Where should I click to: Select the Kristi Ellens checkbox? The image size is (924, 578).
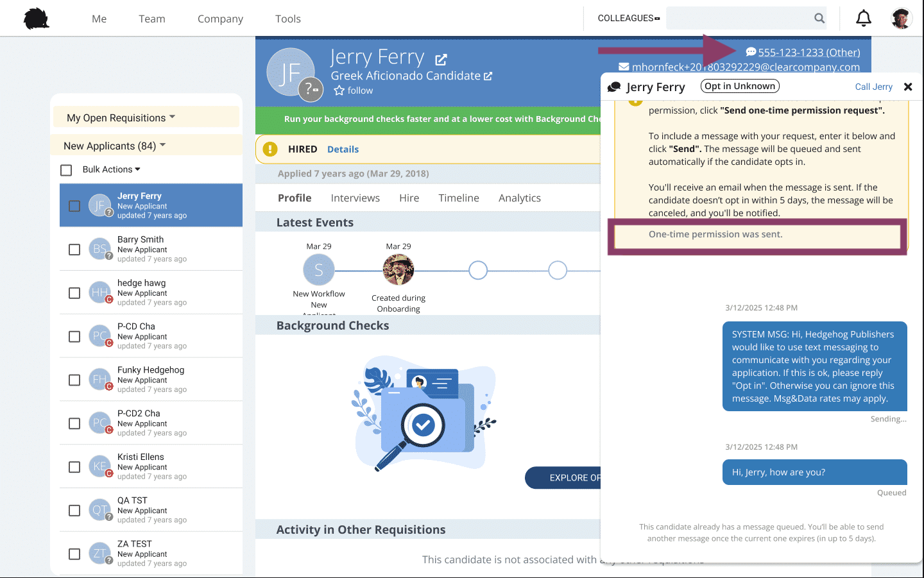pos(74,467)
